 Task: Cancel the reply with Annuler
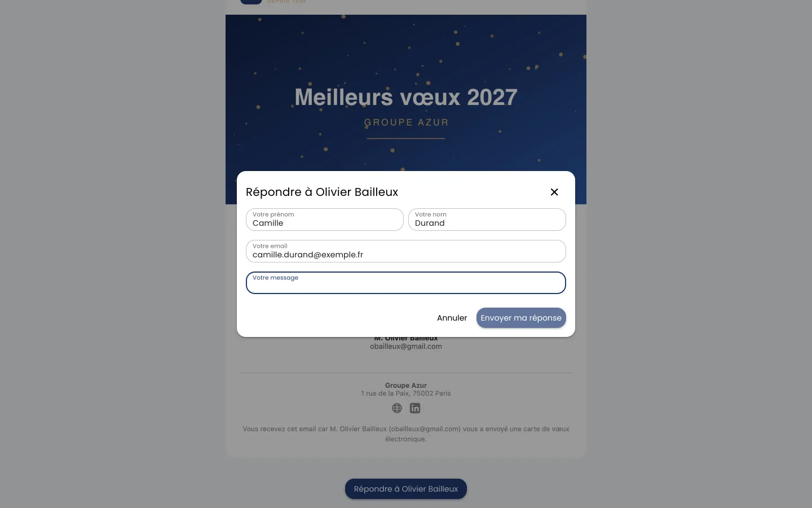pos(452,318)
